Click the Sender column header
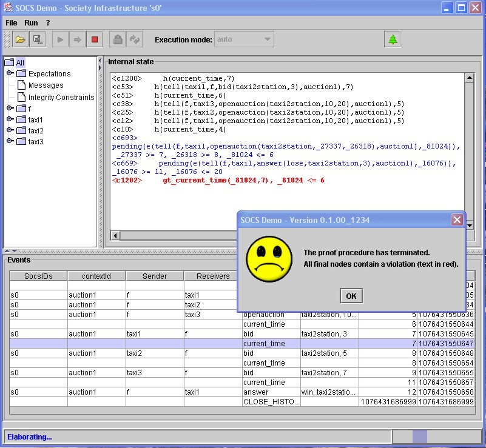Viewport: 486px width, 448px height. tap(155, 276)
